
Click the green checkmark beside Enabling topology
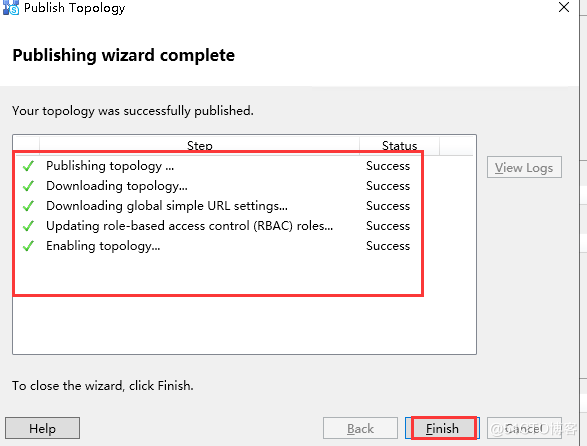(x=28, y=246)
